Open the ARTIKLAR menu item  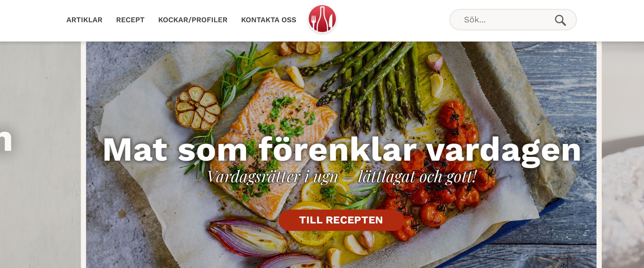tap(84, 20)
